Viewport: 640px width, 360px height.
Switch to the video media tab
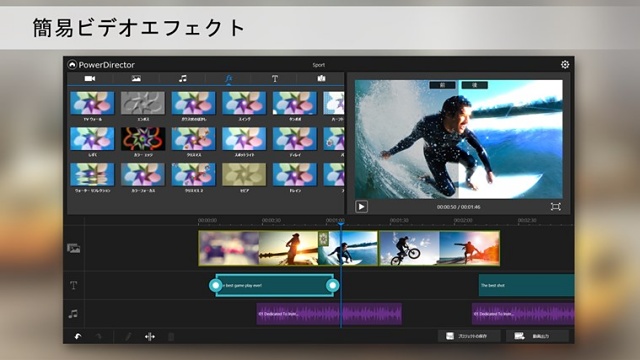[90, 78]
